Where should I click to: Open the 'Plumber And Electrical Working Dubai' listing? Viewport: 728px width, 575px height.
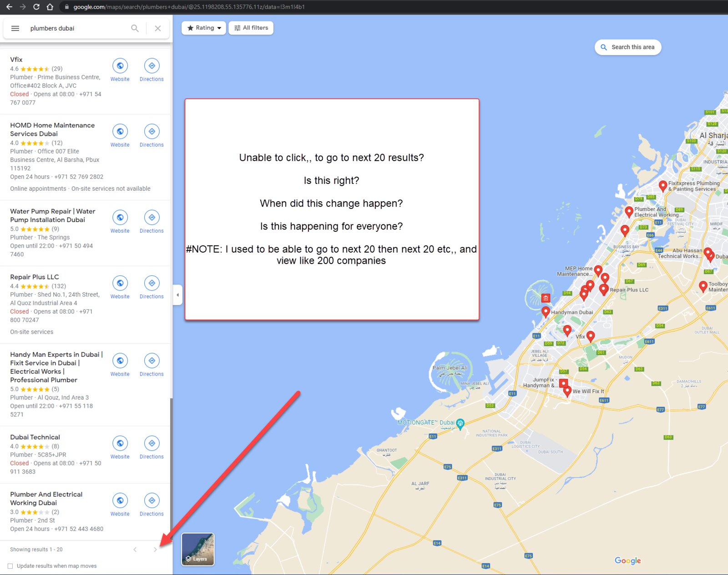click(x=46, y=499)
